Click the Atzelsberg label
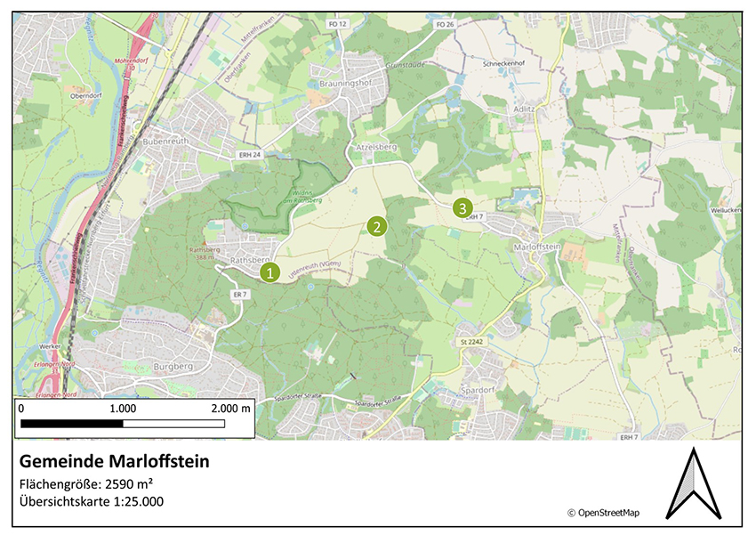Viewport: 756px width, 535px height. pyautogui.click(x=376, y=147)
